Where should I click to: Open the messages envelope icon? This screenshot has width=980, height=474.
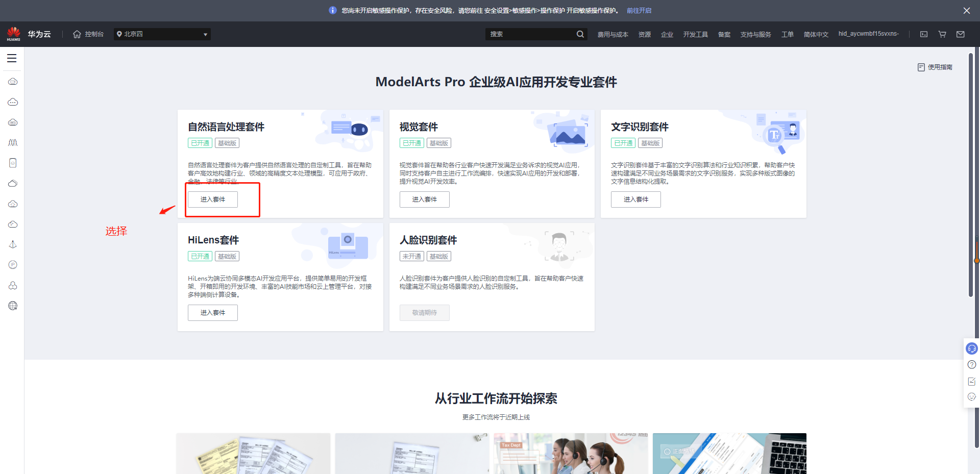coord(961,34)
